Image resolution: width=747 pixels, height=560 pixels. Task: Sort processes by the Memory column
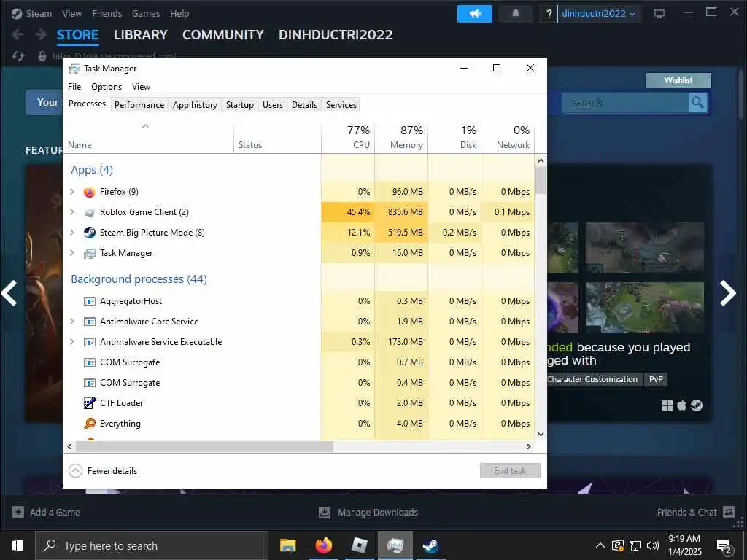[x=402, y=137]
